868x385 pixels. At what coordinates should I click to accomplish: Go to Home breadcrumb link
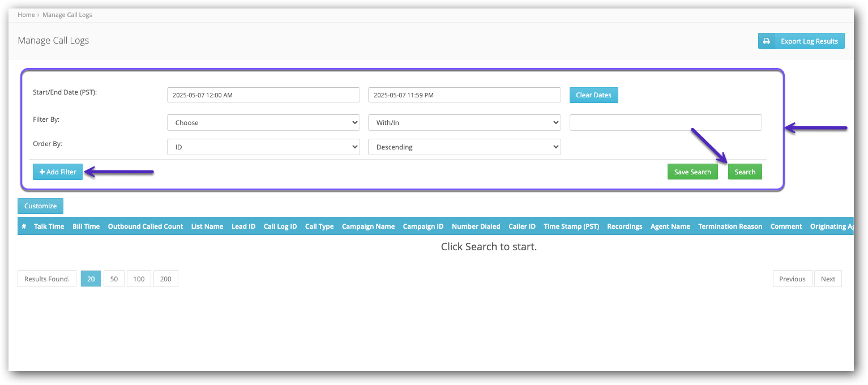26,15
